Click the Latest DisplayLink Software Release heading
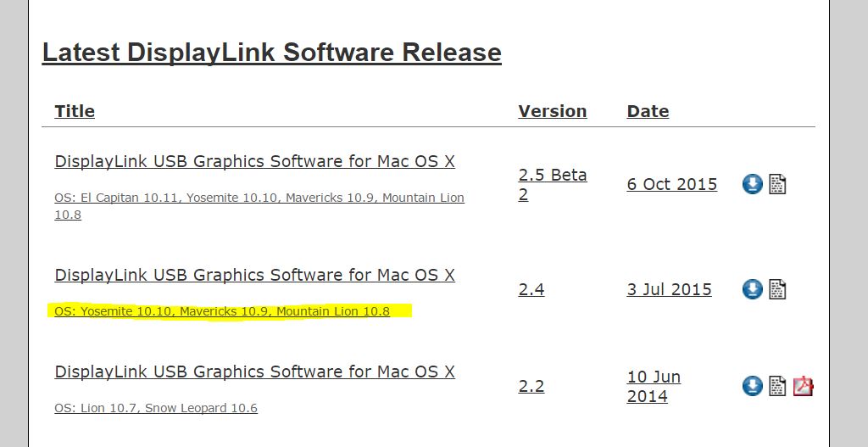 272,53
